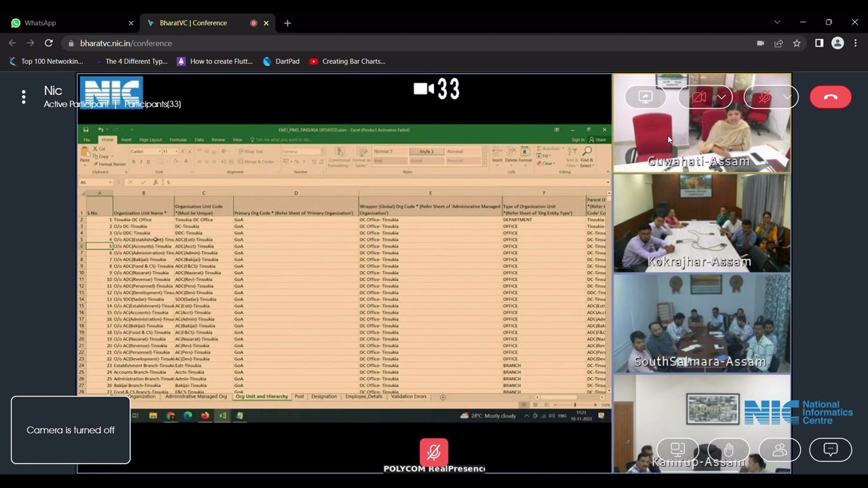The width and height of the screenshot is (868, 488).
Task: Click the Excel zoom slider
Action: click(x=575, y=405)
